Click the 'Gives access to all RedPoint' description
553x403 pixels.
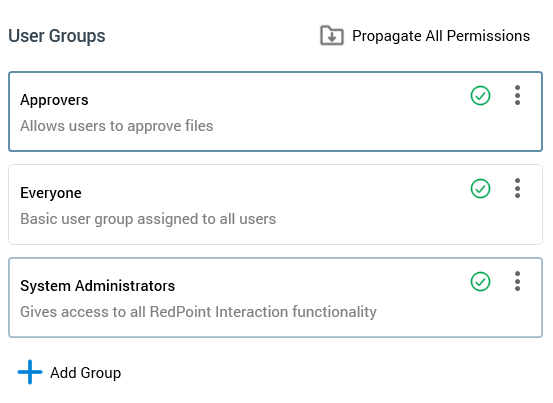[198, 312]
